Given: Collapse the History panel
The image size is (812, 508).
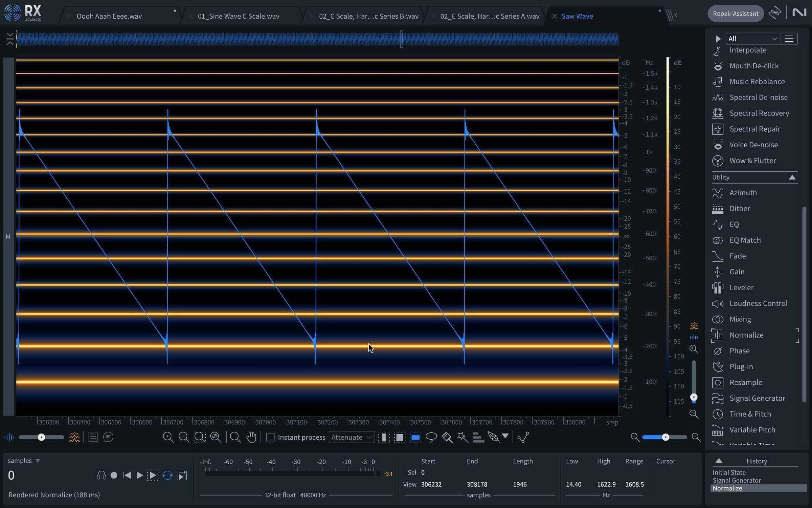Looking at the screenshot, I should [719, 461].
